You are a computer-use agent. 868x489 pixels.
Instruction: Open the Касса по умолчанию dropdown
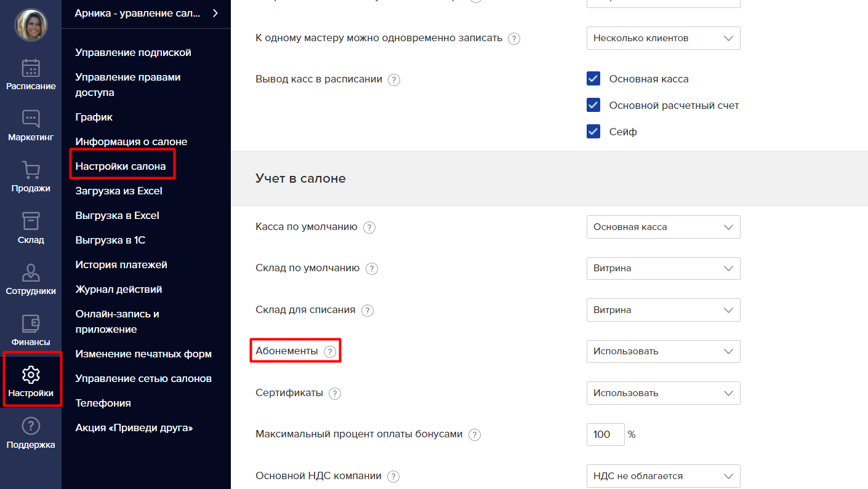663,227
